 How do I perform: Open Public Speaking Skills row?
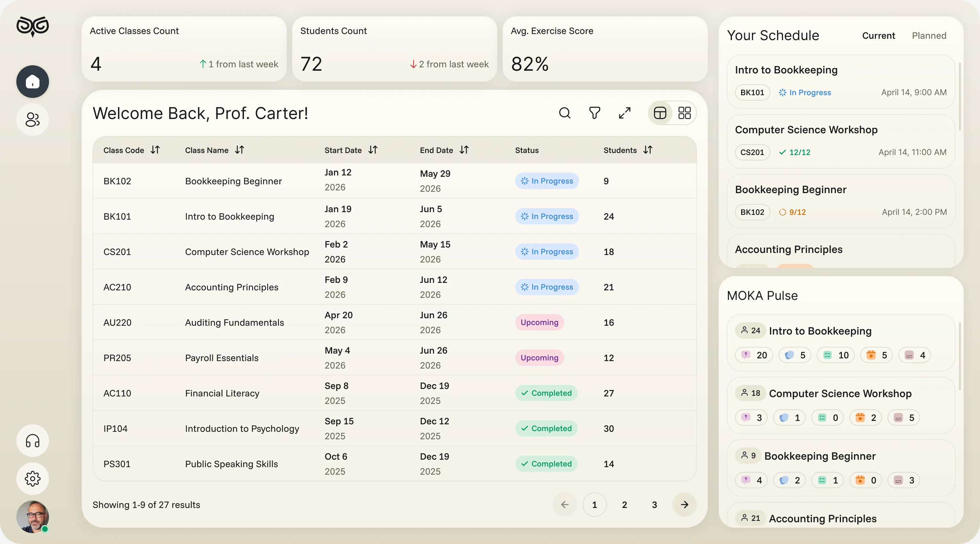pos(394,464)
